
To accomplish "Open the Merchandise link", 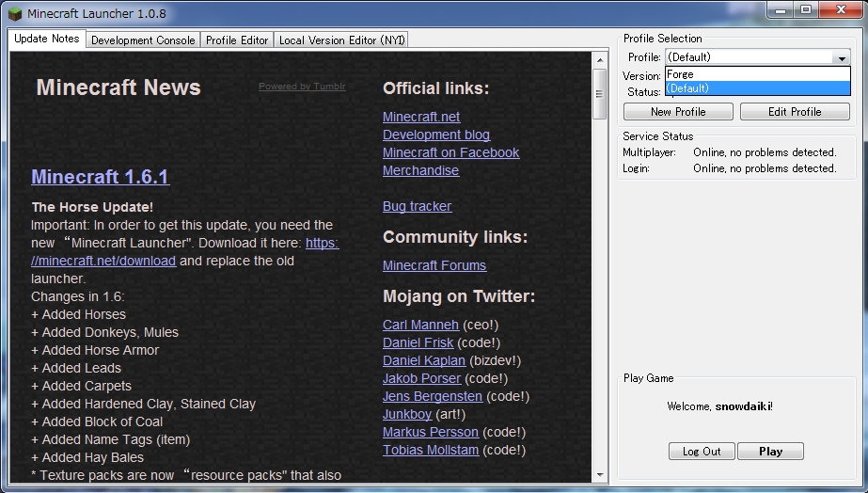I will [x=420, y=170].
